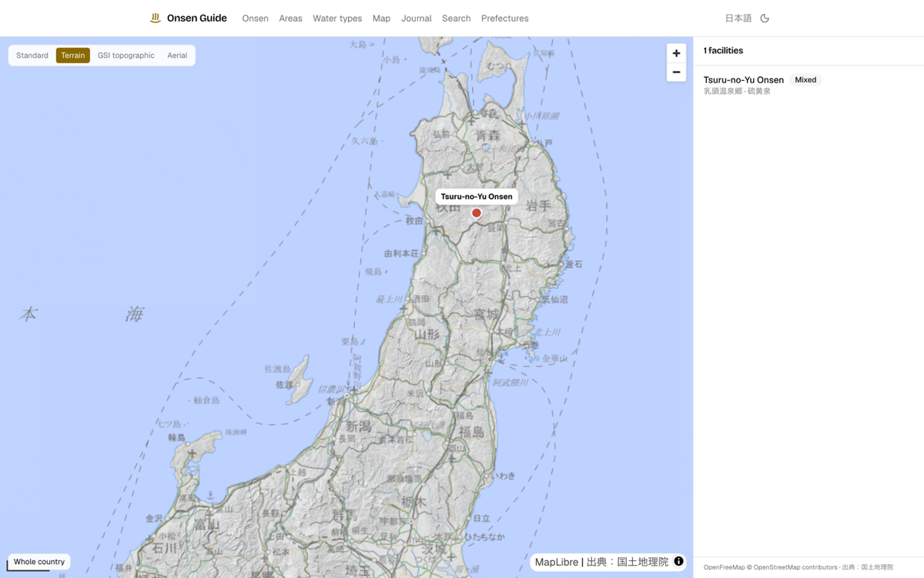Click the Whole country button
Image resolution: width=924 pixels, height=578 pixels.
coord(39,562)
